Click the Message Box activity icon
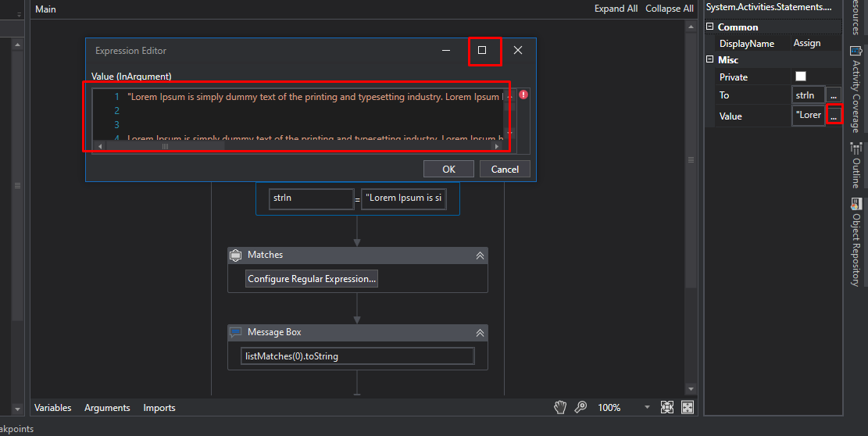The image size is (868, 436). pyautogui.click(x=236, y=333)
